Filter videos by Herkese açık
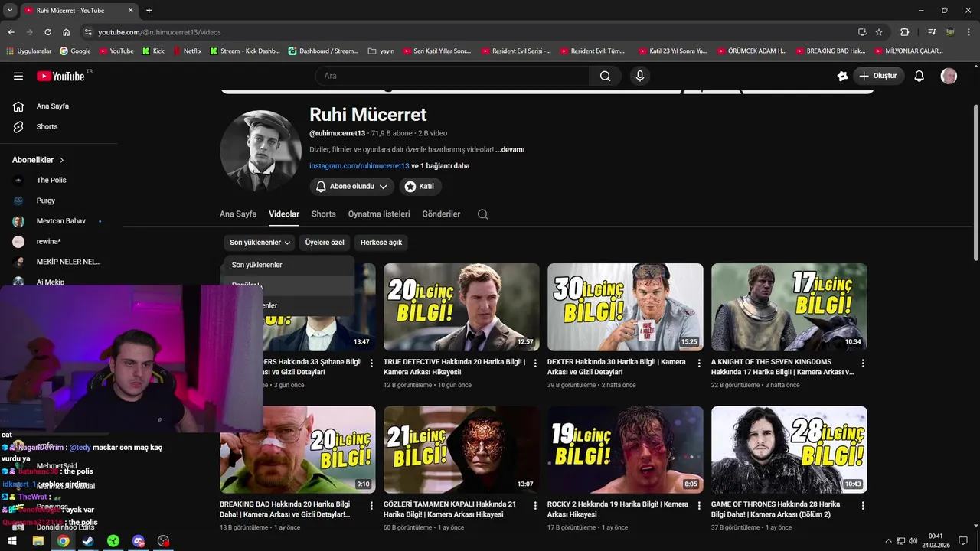Screen dimensions: 980x551 coord(381,243)
